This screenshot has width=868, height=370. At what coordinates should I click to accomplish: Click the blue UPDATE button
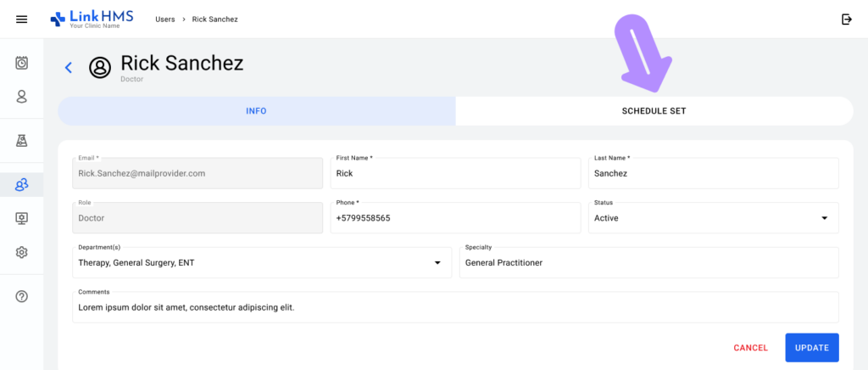[812, 348]
